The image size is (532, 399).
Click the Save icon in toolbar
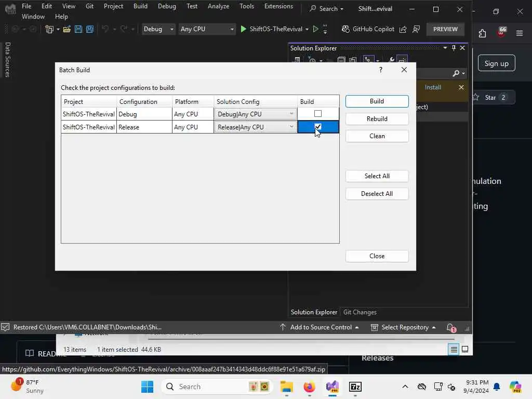[x=78, y=29]
